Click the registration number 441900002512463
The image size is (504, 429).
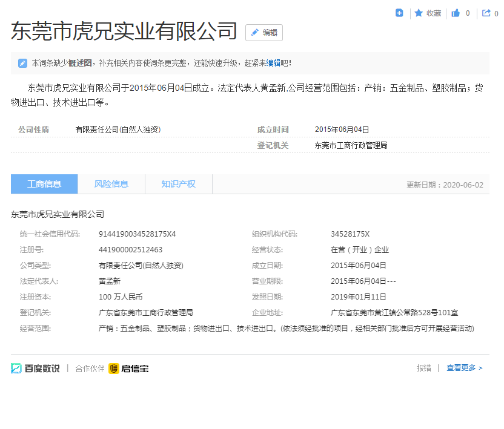(x=130, y=250)
